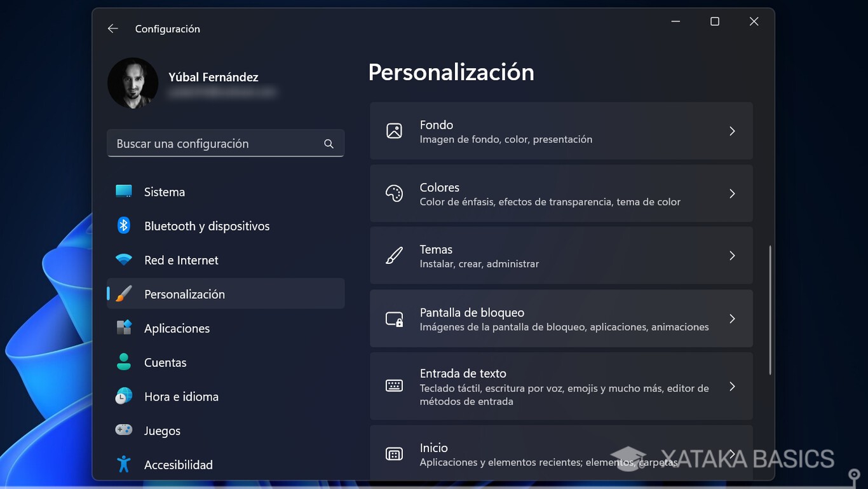Click the Personalización brush icon
This screenshot has height=489, width=868.
point(123,294)
